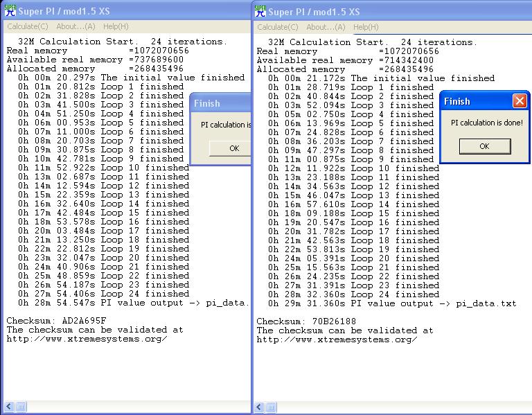Image resolution: width=532 pixels, height=415 pixels.
Task: Click '32M Calculation Start' line in right window
Action: (x=372, y=42)
